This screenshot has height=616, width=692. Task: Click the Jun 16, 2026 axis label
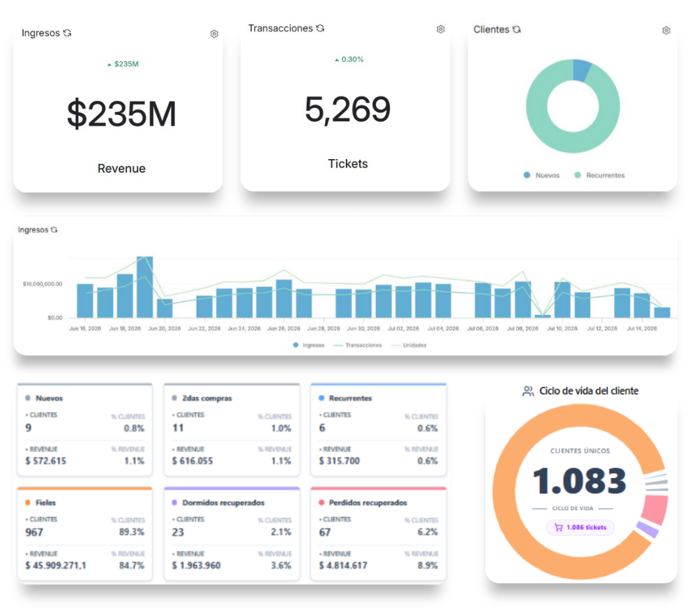pyautogui.click(x=85, y=329)
